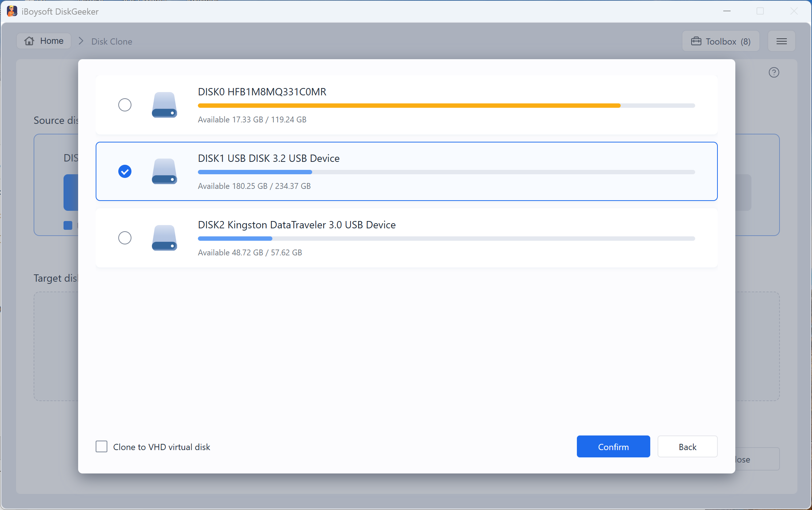Click 'DISK1 USB DISK 3.2 USB Device' name

269,158
